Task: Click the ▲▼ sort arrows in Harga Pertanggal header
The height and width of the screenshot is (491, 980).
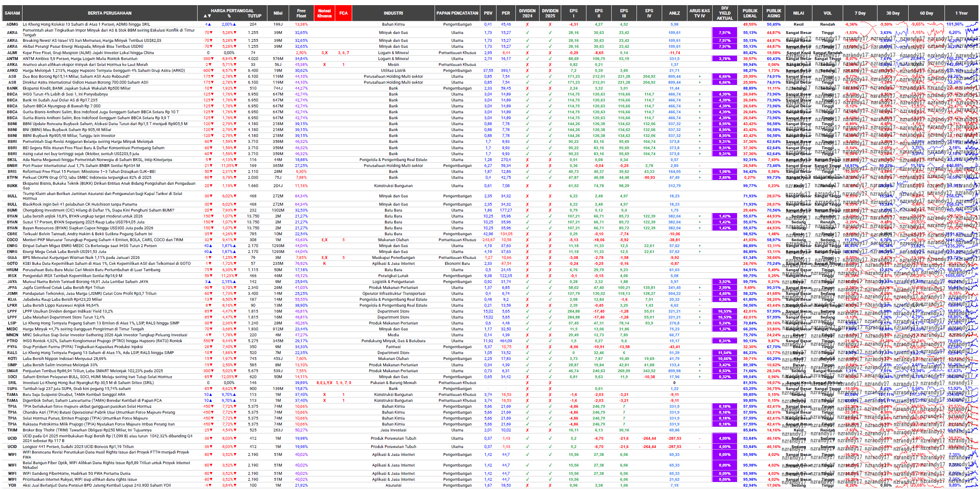Action: tap(207, 16)
